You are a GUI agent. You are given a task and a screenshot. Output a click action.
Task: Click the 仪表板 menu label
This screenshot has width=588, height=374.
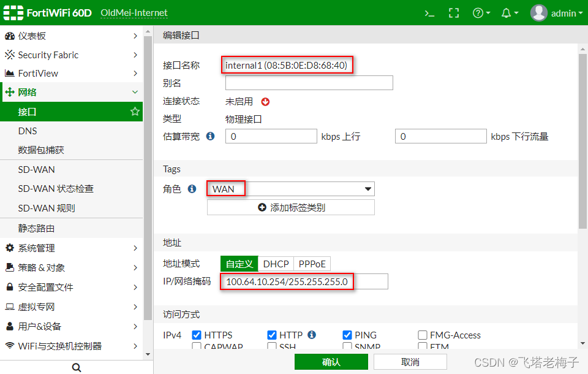(32, 36)
